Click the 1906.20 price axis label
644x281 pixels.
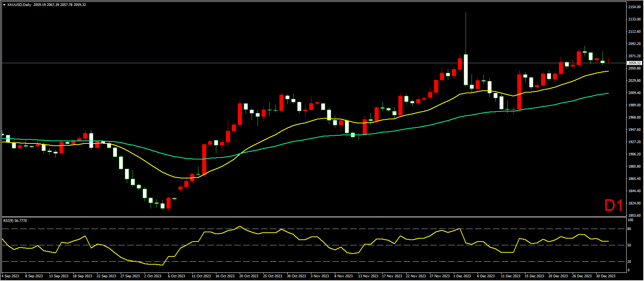pos(634,154)
